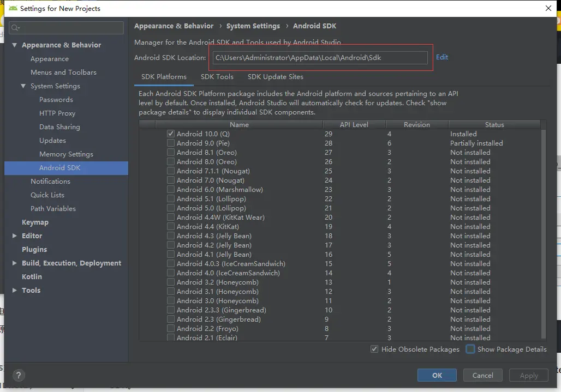This screenshot has height=392, width=561.
Task: Sort by the API Level column header
Action: [354, 124]
